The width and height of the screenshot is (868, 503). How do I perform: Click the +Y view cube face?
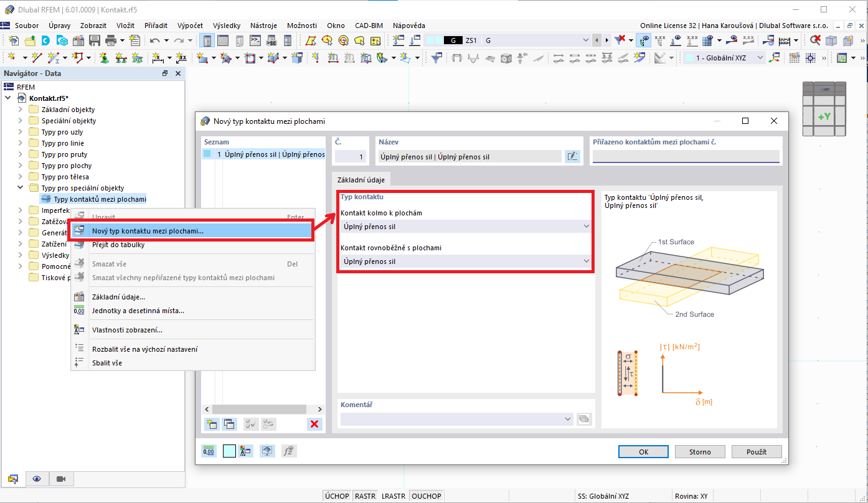coord(824,116)
